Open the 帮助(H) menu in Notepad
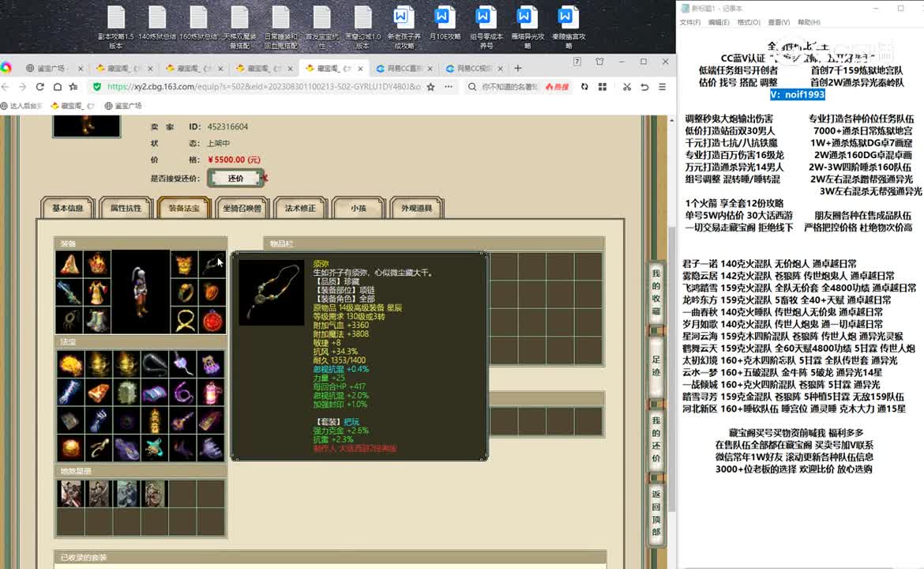Image resolution: width=924 pixels, height=569 pixels. 809,22
